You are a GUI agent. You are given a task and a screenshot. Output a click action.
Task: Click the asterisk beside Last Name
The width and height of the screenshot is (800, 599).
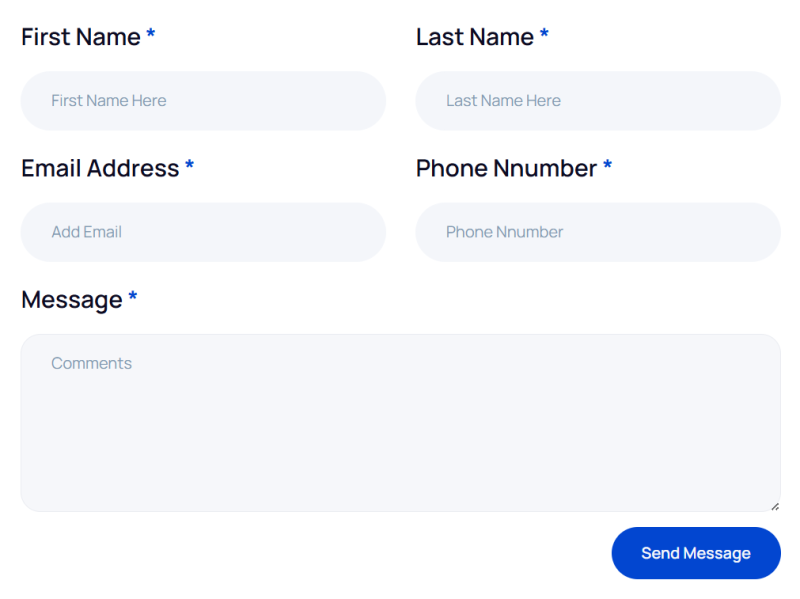tap(544, 35)
